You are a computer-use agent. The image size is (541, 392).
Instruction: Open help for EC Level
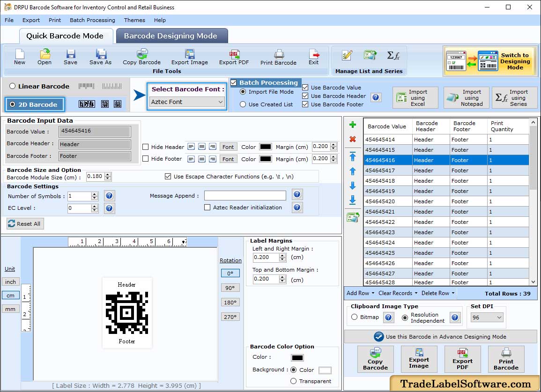[x=110, y=208]
